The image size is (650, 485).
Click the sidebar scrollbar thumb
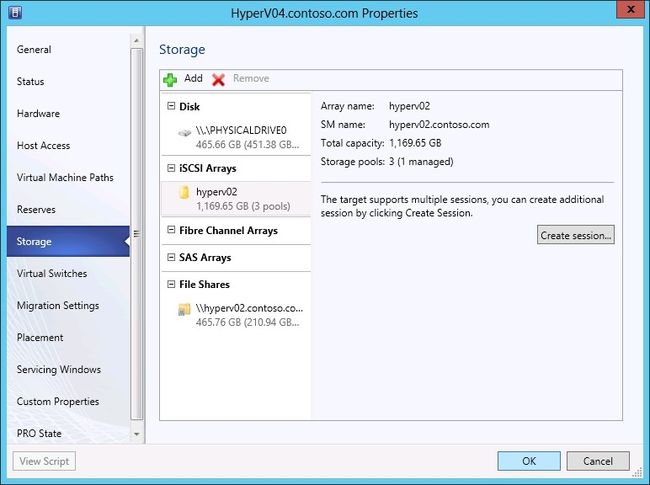click(136, 234)
